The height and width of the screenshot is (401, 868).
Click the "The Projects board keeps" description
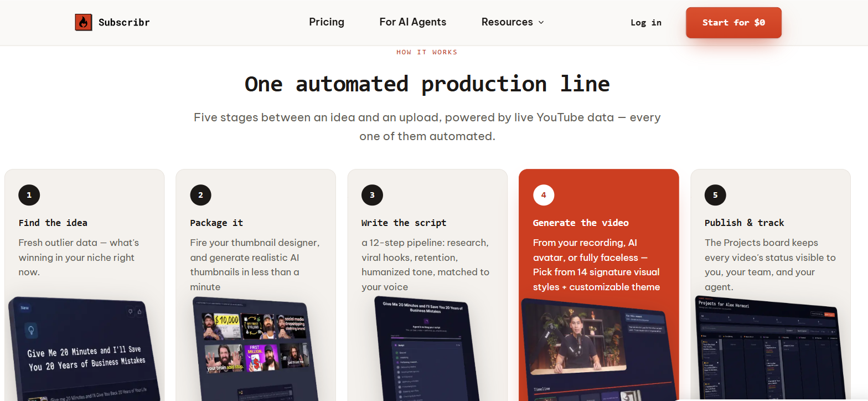(770, 265)
